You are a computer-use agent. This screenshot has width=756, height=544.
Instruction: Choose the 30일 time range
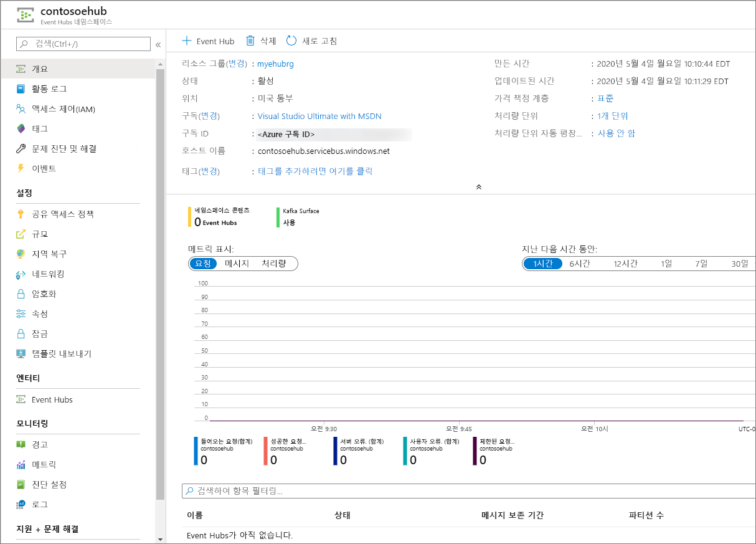(x=740, y=264)
